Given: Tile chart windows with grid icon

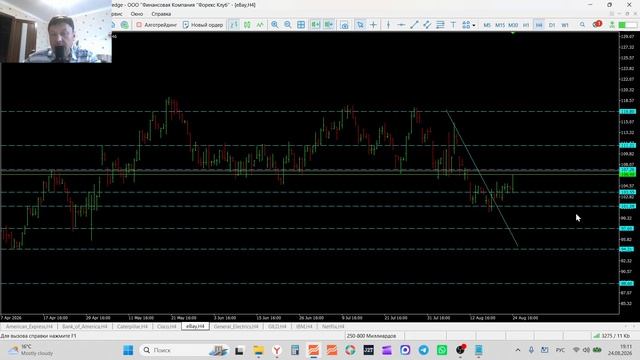Looking at the screenshot, I should pos(301,25).
